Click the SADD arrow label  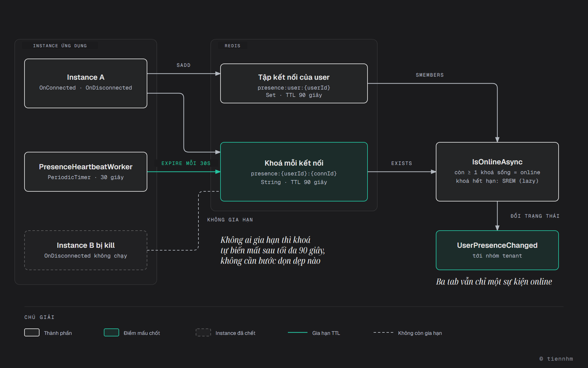point(183,65)
